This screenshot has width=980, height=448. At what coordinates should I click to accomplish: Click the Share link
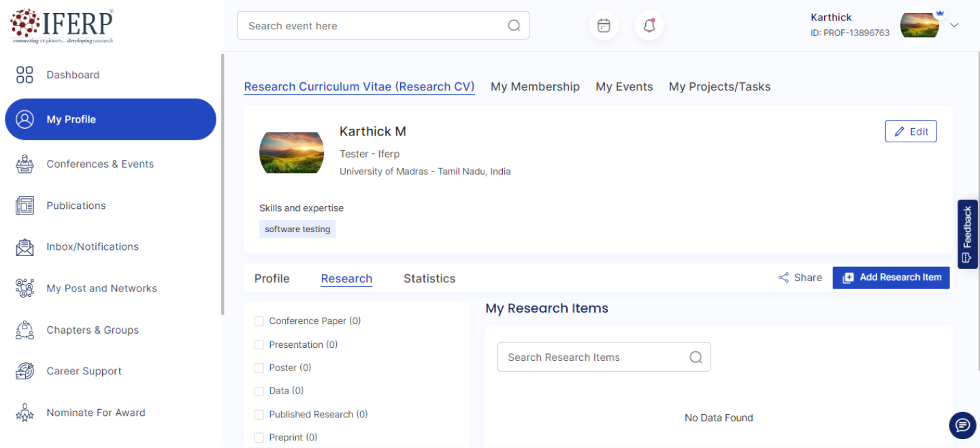[x=800, y=278]
